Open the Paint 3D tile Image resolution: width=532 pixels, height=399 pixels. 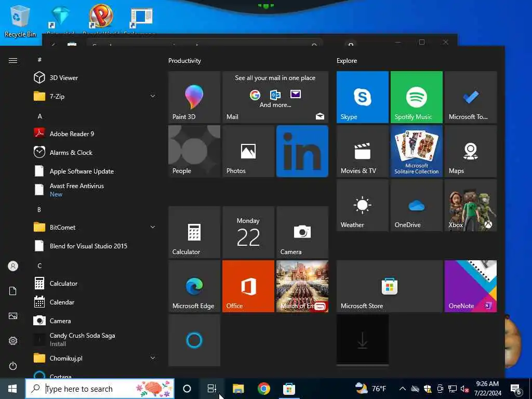coord(194,97)
